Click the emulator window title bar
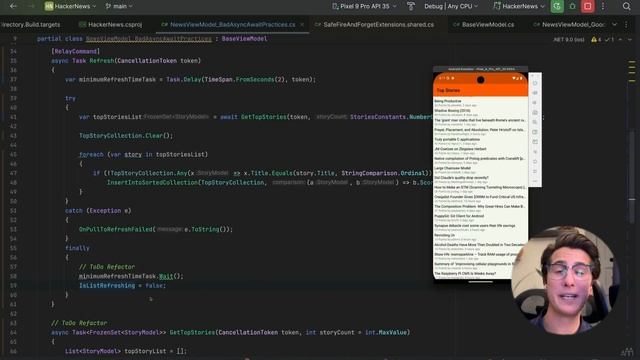The height and width of the screenshot is (360, 640). coord(480,69)
